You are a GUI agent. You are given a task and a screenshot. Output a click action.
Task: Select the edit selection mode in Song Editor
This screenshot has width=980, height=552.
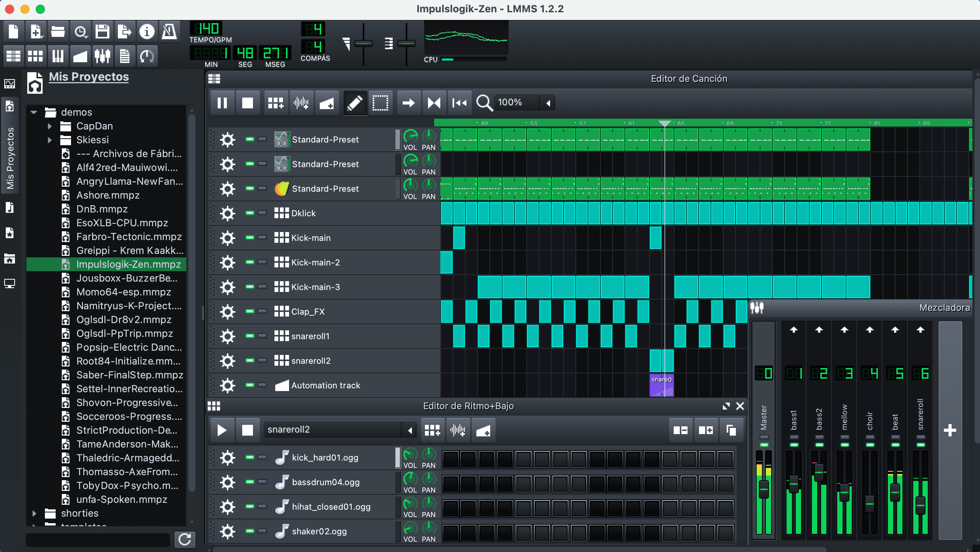pos(380,103)
